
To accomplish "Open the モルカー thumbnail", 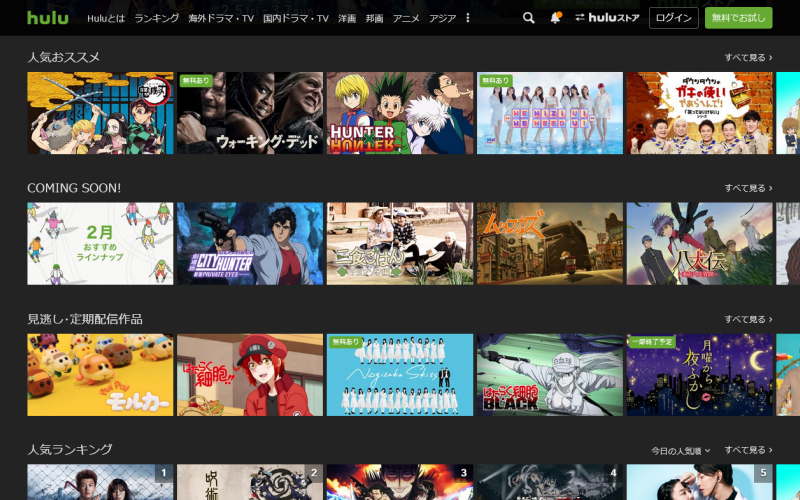I will pyautogui.click(x=100, y=375).
